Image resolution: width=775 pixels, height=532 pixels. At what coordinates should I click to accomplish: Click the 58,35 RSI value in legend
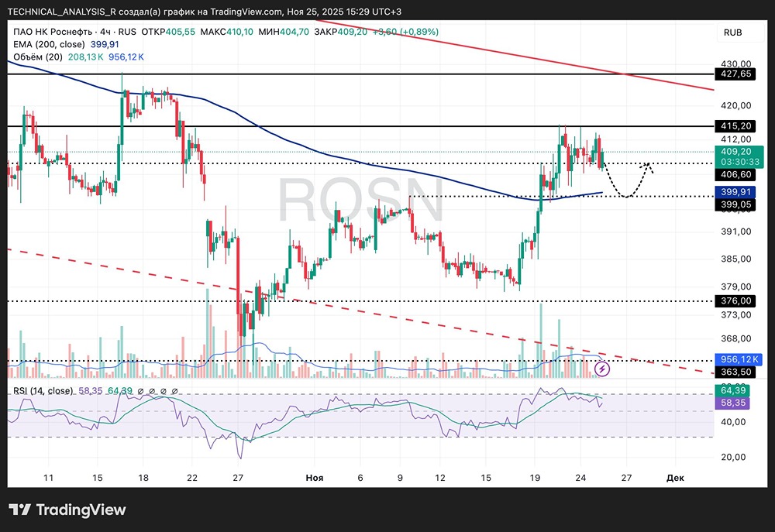(90, 391)
